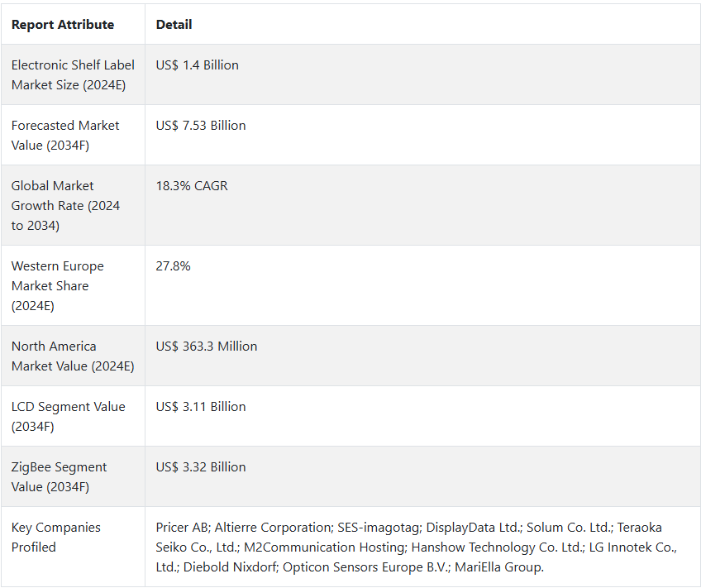
Task: Click the US$ 3.32 Billion value
Action: click(x=201, y=467)
